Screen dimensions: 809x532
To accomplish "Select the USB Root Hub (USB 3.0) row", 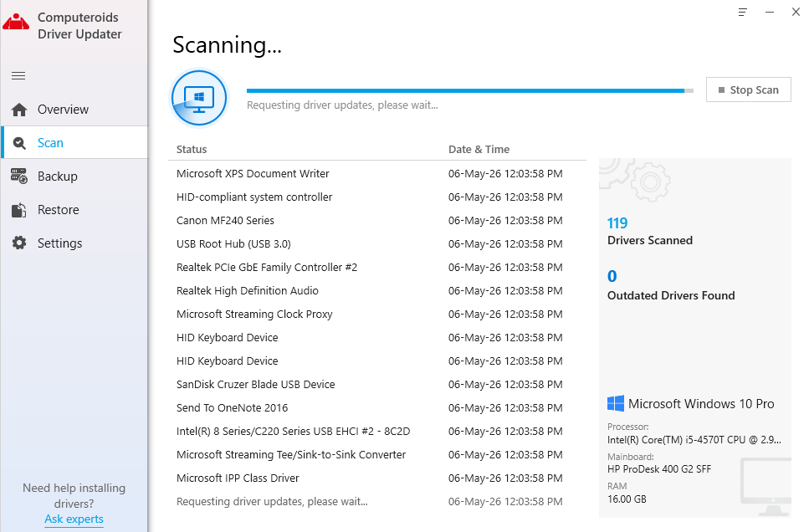I will click(377, 244).
